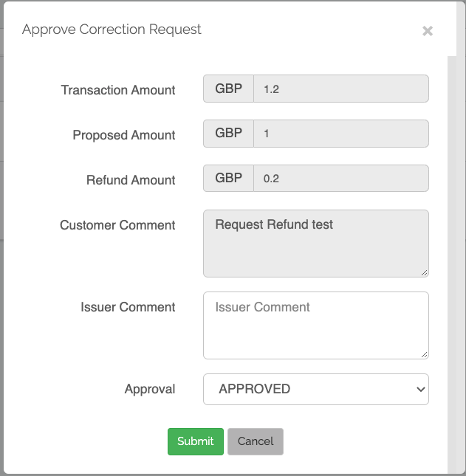This screenshot has width=466, height=476.
Task: Click the GBP tag beside Transaction Amount
Action: (x=228, y=89)
